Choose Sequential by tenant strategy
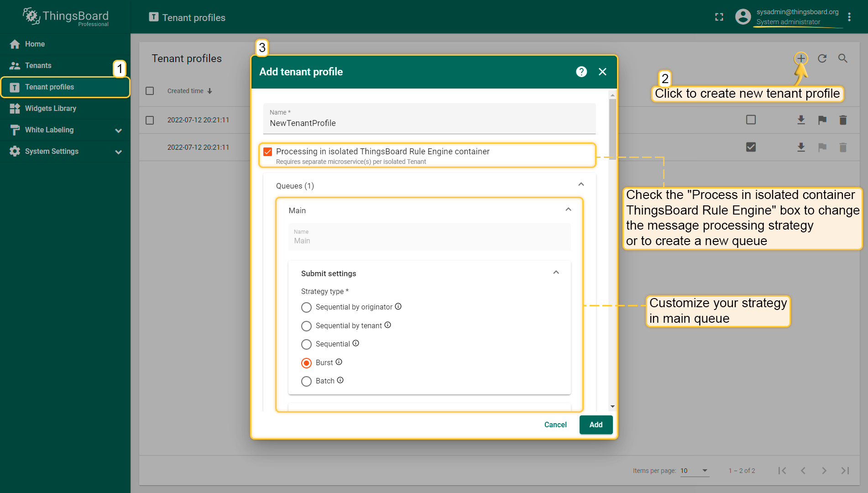 point(306,326)
